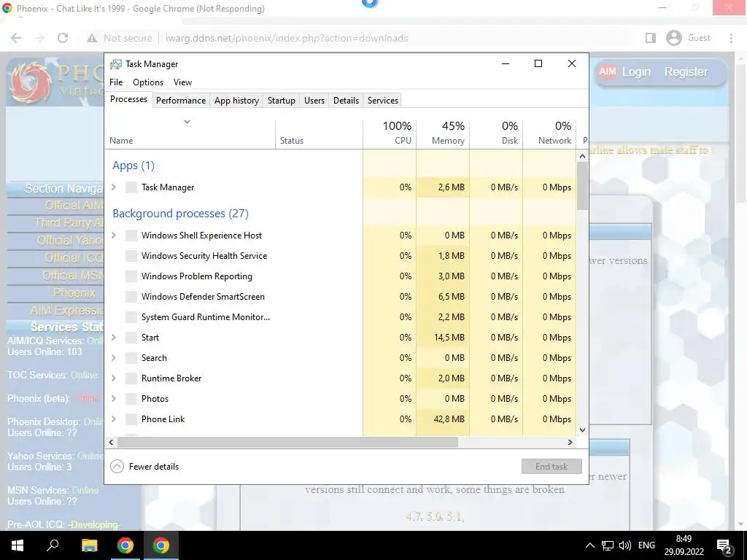747x560 pixels.
Task: Show hidden system tray icons
Action: pos(589,545)
